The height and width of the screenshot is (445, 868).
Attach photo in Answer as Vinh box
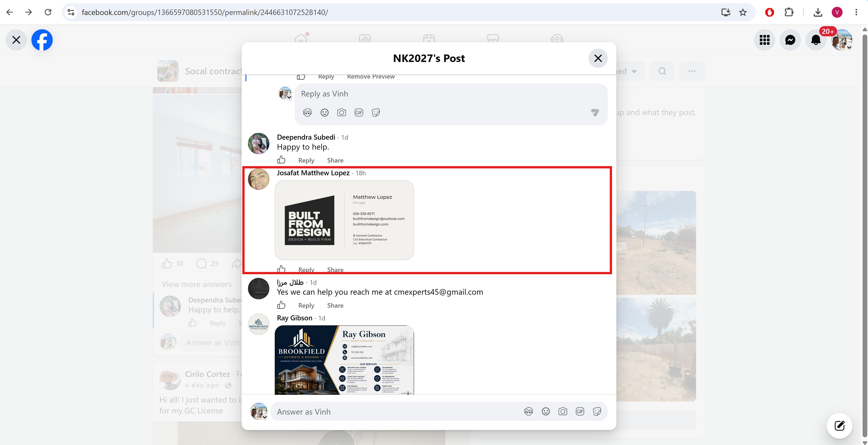tap(563, 412)
